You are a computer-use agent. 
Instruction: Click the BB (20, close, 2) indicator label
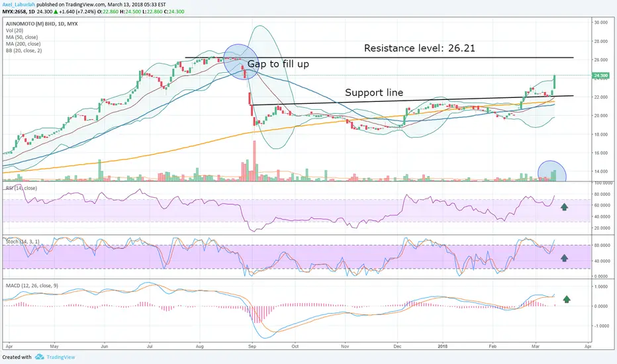[24, 50]
